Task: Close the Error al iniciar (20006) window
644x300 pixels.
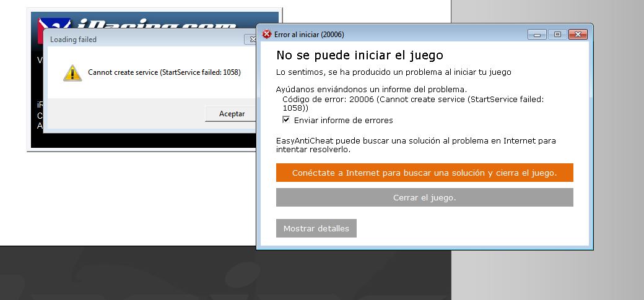Action: click(x=578, y=35)
